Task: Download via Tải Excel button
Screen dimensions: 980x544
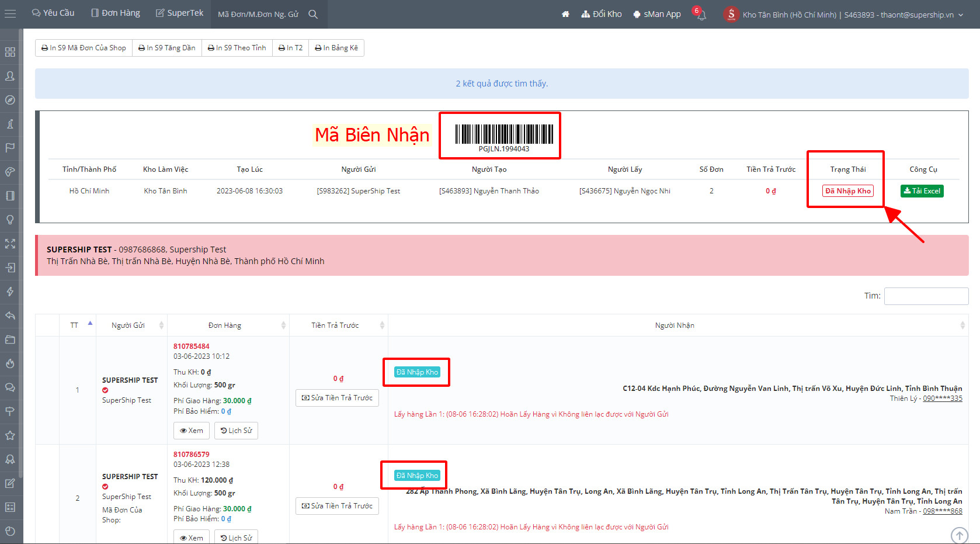Action: [922, 191]
